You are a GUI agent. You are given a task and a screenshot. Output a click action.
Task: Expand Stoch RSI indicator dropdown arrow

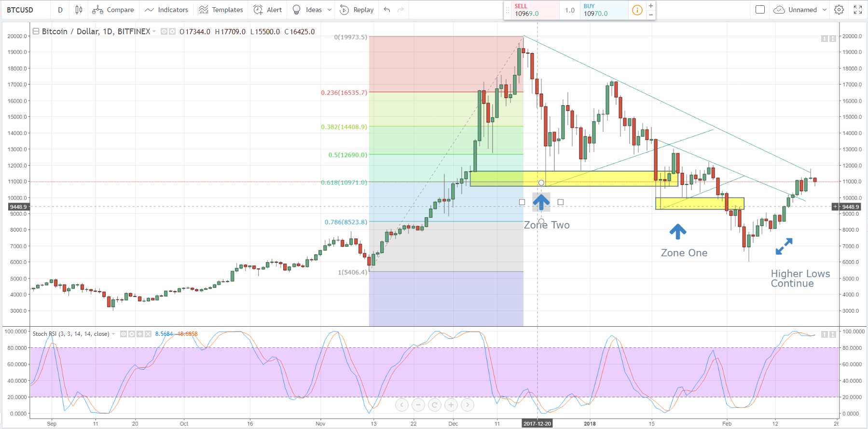[x=113, y=334]
